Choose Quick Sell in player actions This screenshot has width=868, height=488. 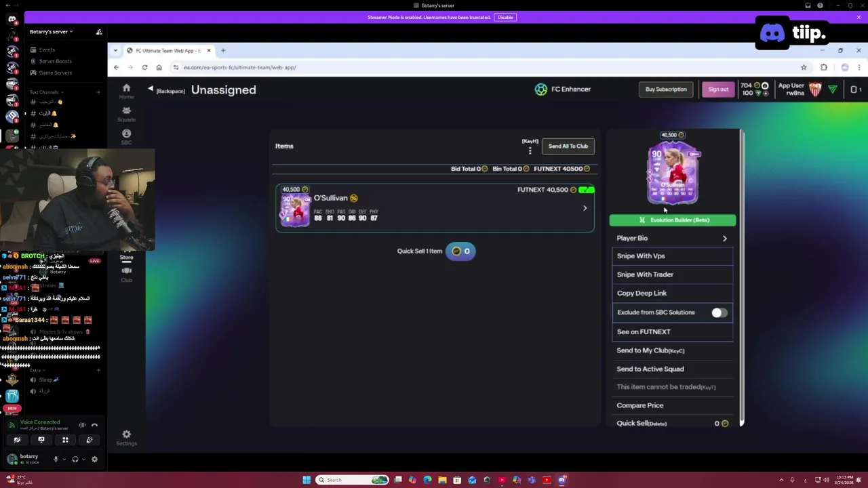[x=673, y=424]
